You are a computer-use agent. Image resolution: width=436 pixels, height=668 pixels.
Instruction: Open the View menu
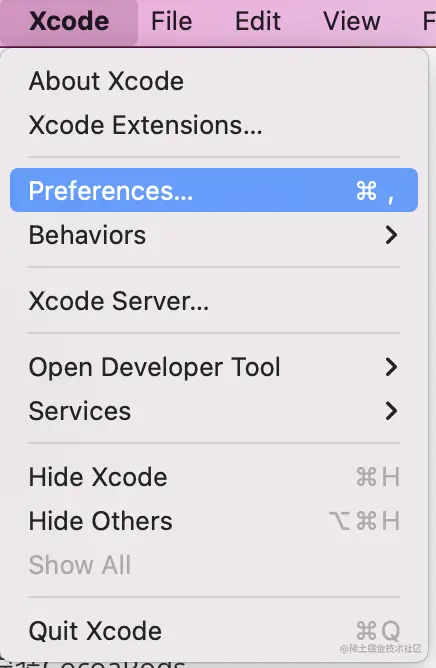pyautogui.click(x=352, y=21)
